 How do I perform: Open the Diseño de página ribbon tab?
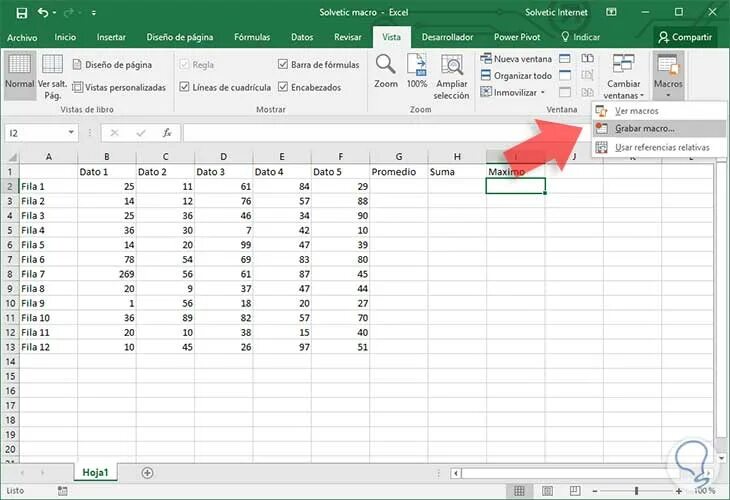pos(180,37)
